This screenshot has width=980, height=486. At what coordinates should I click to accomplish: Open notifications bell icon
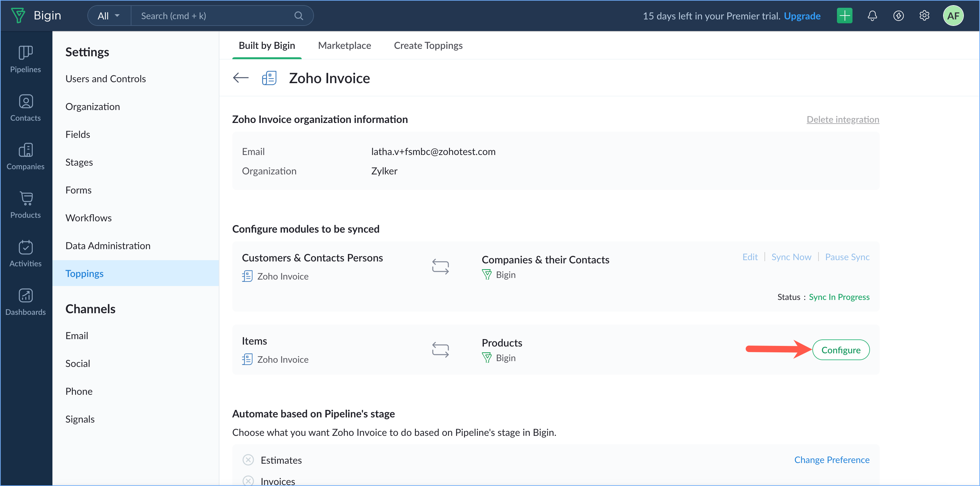pyautogui.click(x=872, y=16)
